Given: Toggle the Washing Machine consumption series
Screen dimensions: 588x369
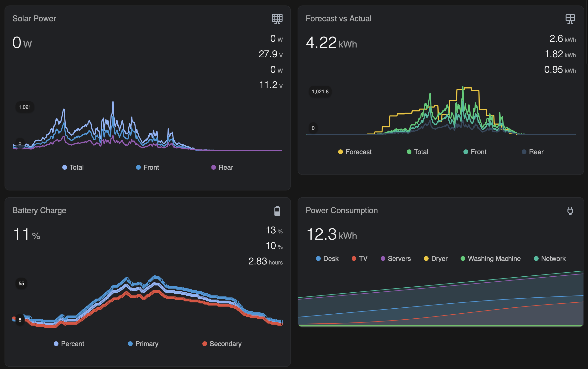Looking at the screenshot, I should pyautogui.click(x=490, y=258).
